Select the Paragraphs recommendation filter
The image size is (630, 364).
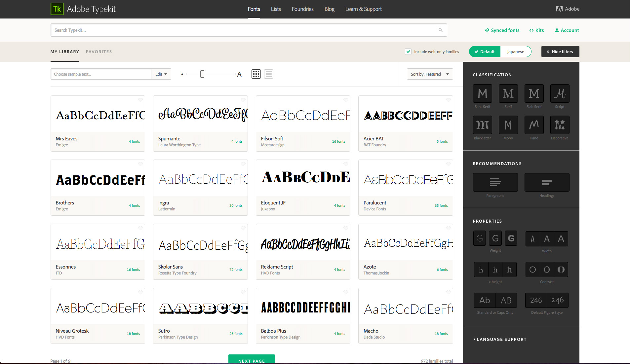point(495,182)
